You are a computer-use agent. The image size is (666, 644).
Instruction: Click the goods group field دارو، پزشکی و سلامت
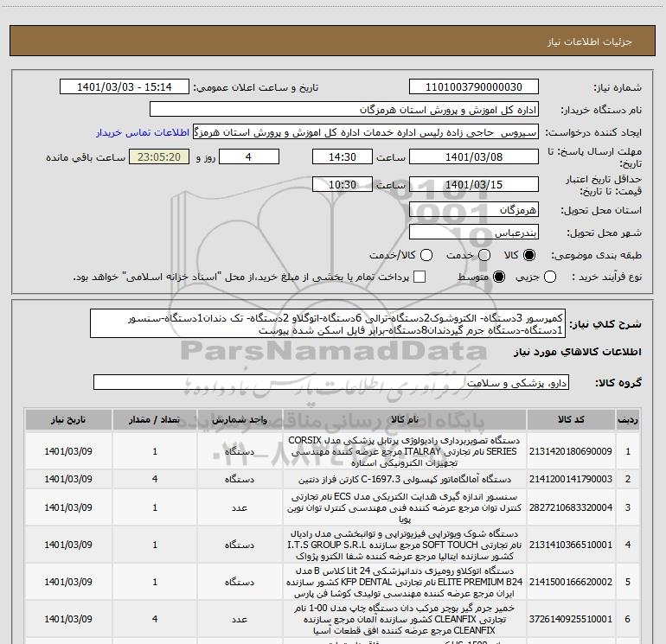[x=331, y=382]
